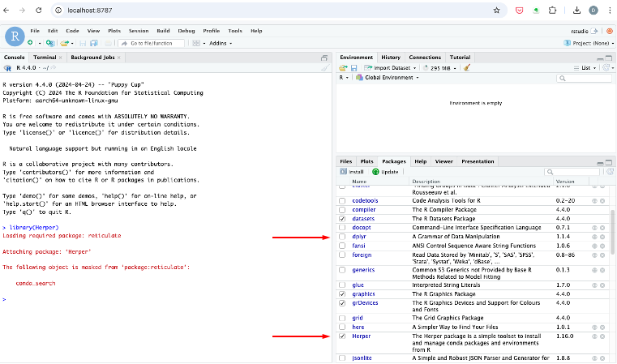
Task: Click the Packages list vertical scrollbar
Action: pyautogui.click(x=612, y=232)
